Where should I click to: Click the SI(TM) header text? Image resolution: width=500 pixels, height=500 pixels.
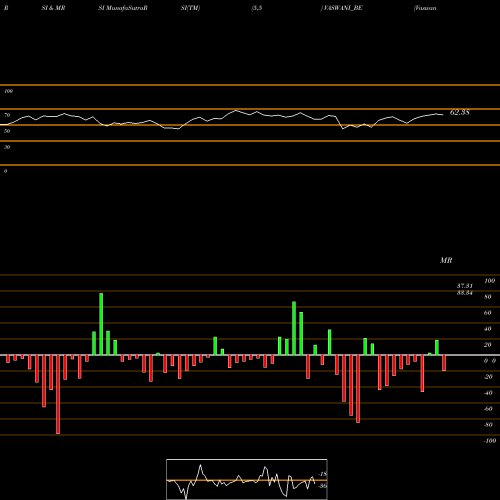tap(190, 8)
